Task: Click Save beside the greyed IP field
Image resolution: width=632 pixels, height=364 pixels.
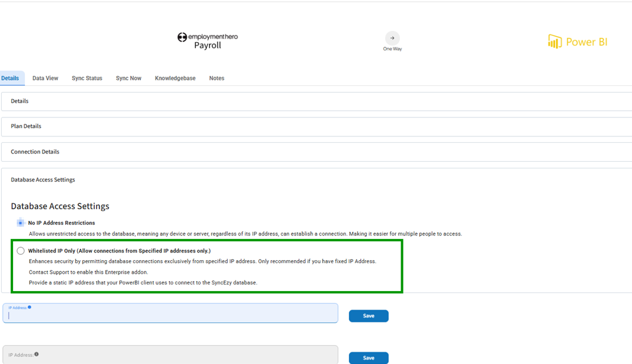Action: [x=369, y=358]
